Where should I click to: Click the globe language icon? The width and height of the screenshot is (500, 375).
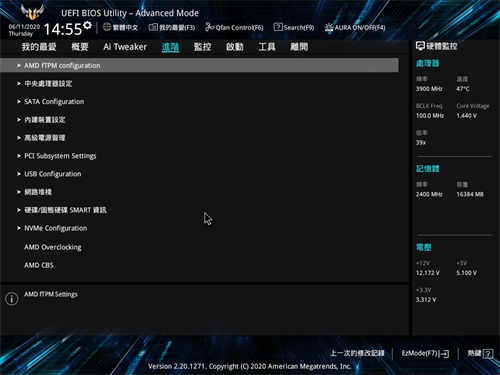(x=107, y=27)
